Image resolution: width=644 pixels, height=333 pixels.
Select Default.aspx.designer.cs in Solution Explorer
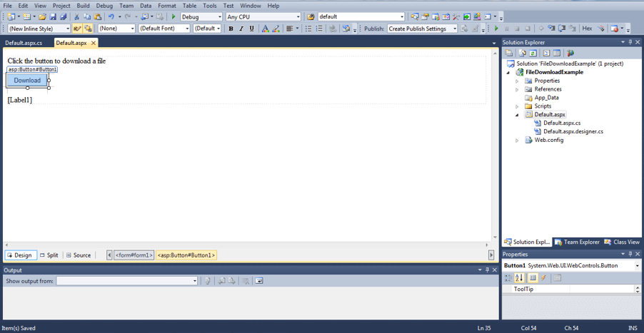573,132
